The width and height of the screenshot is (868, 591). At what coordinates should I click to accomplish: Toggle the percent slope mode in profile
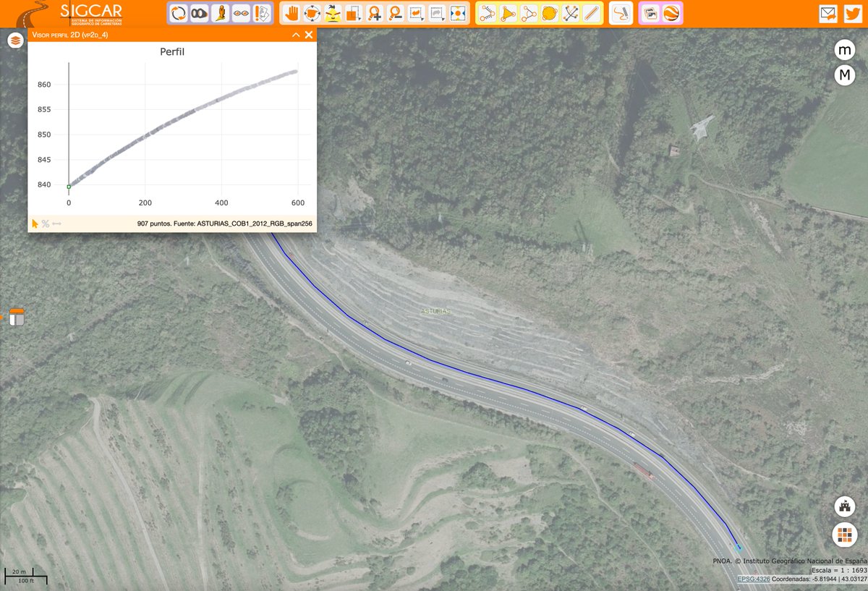click(x=46, y=224)
